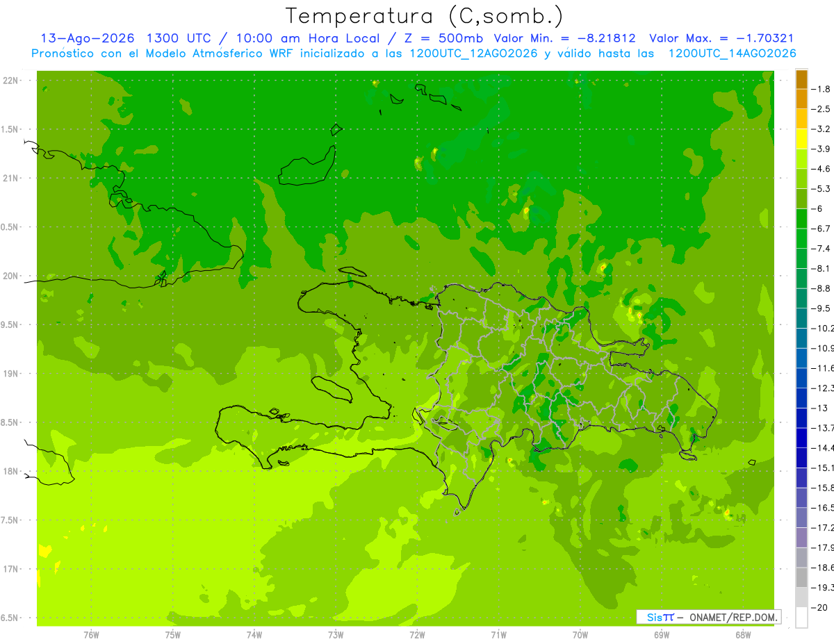Click the "1200UTC_14AGO2026" valid-until time

point(732,53)
